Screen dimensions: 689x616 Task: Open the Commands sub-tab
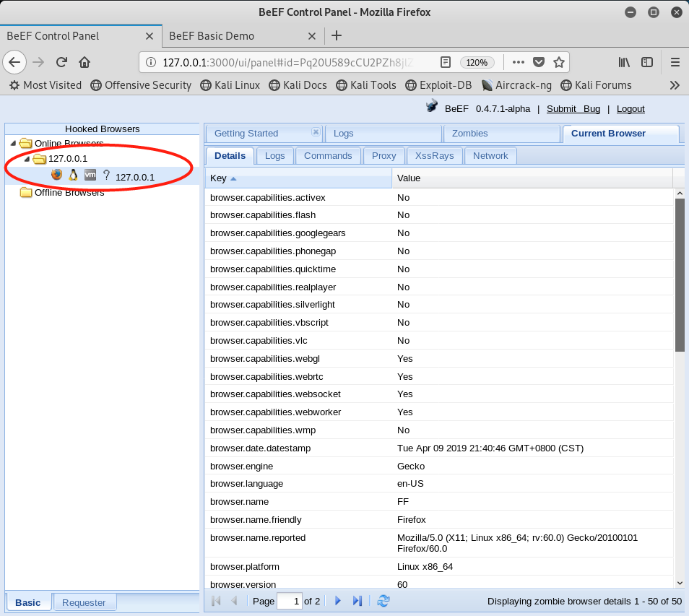(328, 156)
